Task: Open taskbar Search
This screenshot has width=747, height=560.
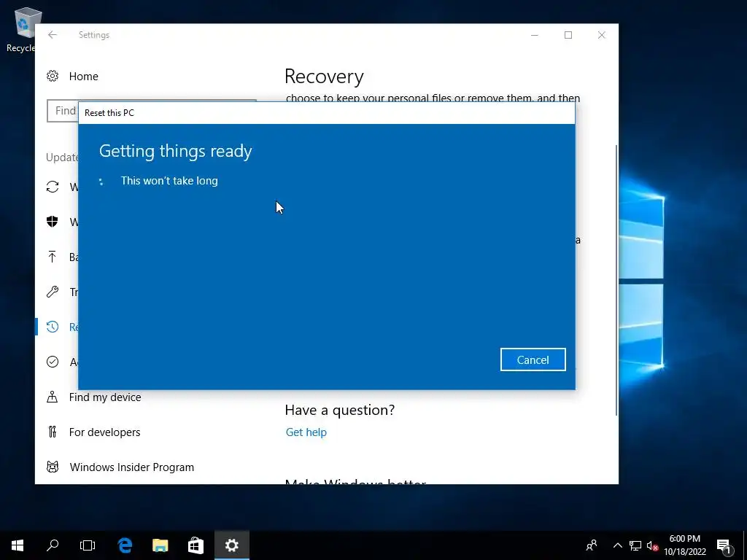Action: (x=53, y=545)
